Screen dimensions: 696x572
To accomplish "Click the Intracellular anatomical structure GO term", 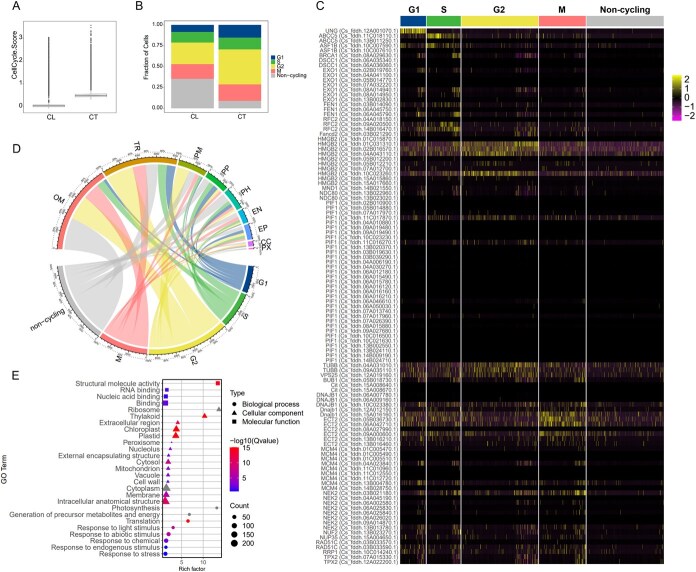I will [108, 501].
